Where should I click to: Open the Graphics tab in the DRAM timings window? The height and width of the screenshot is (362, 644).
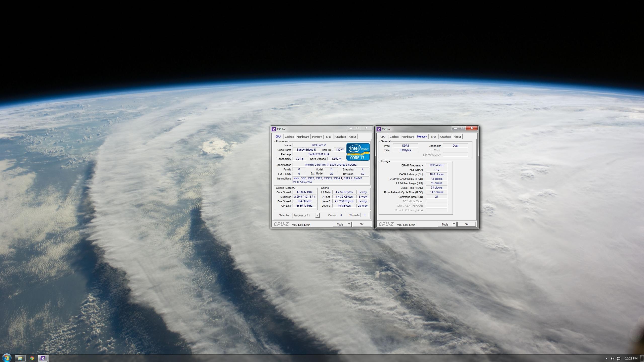point(446,137)
